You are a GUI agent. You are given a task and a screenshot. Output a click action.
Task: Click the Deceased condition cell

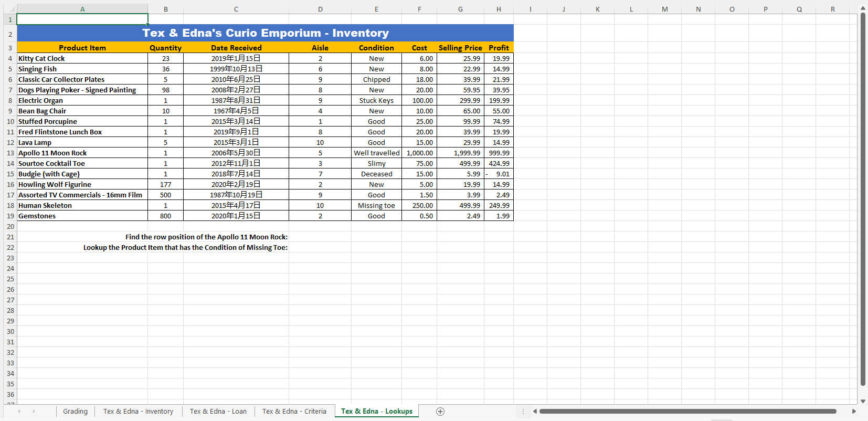376,174
